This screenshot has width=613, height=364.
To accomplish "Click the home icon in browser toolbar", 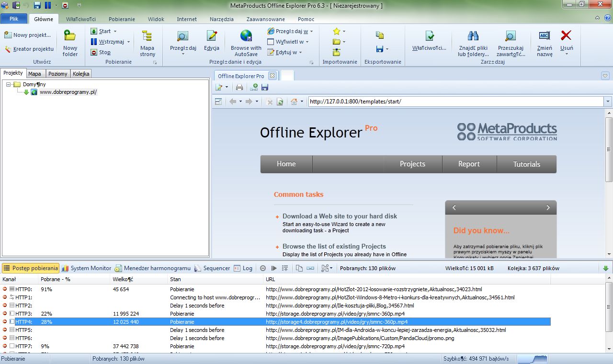I will click(294, 102).
